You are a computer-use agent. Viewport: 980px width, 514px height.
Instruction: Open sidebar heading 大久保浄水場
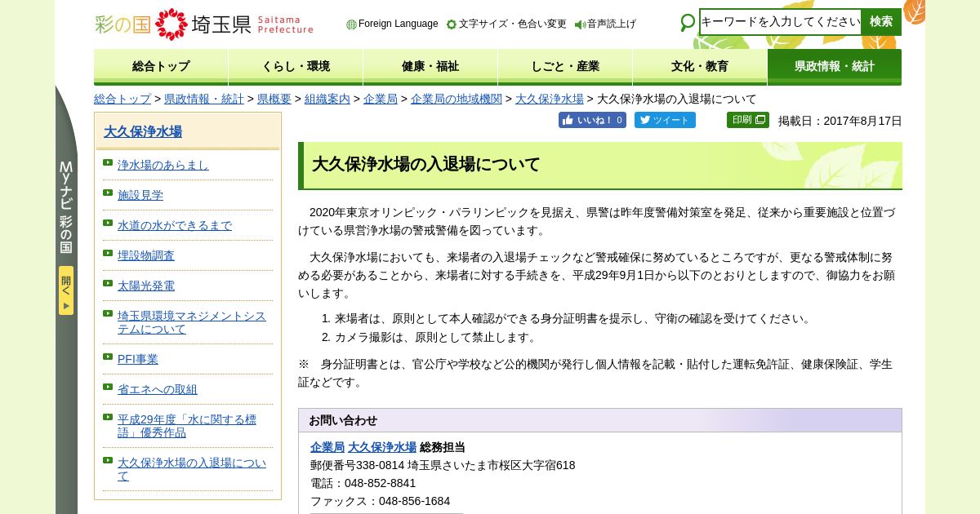(x=143, y=131)
